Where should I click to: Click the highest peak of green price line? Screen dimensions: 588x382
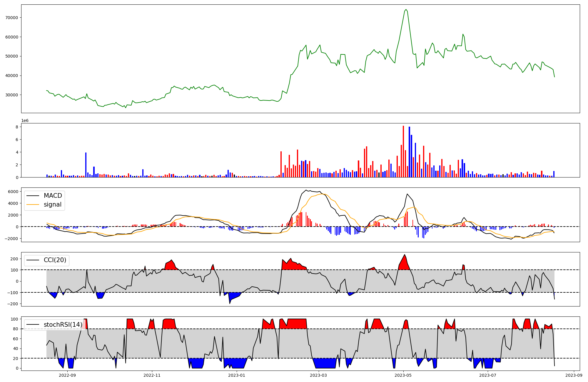[x=406, y=9]
